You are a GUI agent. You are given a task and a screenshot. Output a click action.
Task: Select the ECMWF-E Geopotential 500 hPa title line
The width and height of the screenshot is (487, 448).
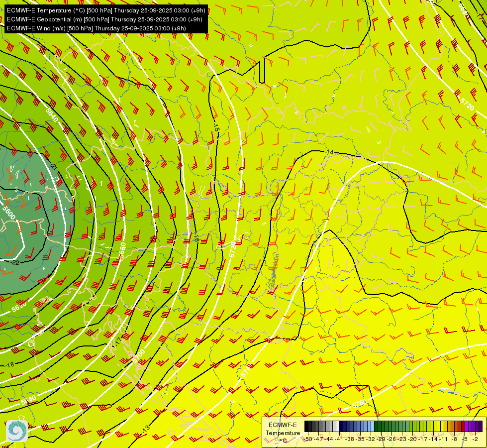pos(104,19)
